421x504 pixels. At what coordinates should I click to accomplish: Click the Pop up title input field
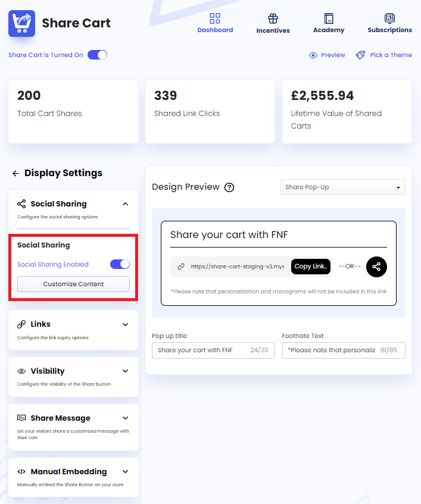point(211,350)
